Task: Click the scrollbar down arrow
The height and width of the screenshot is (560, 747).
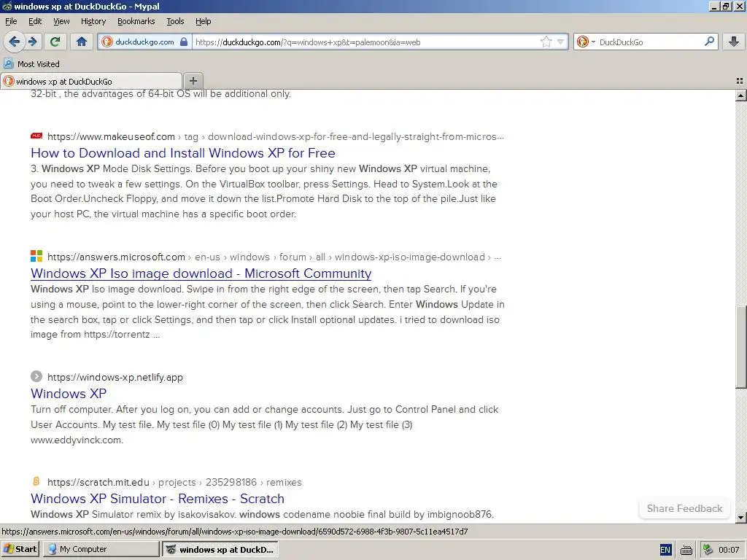Action: coord(740,517)
